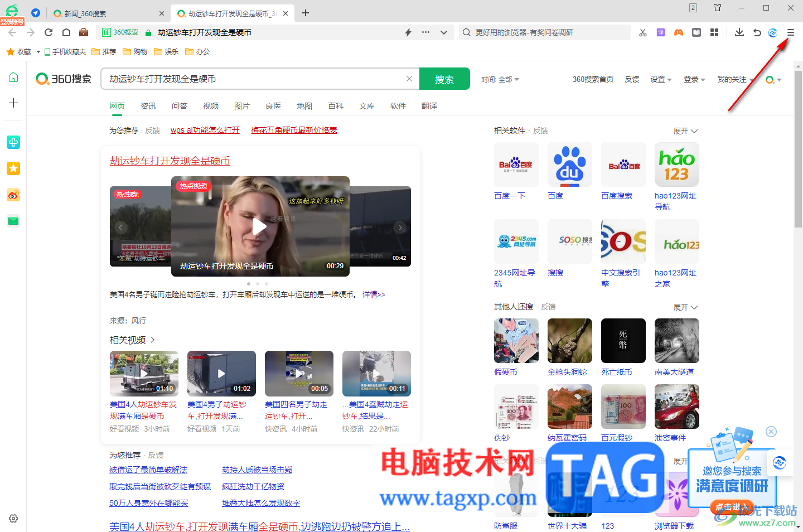Click the lightning icon in the address bar
803x532 pixels.
[408, 32]
